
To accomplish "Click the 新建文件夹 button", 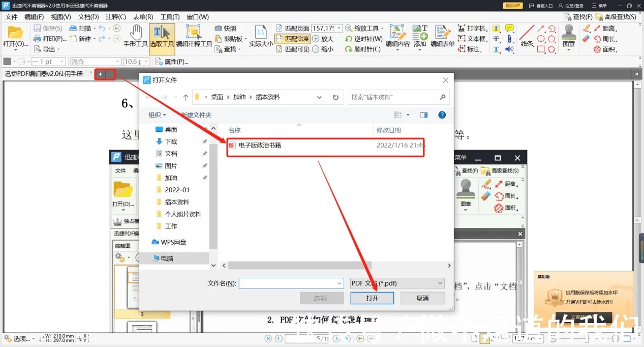I will coord(196,115).
